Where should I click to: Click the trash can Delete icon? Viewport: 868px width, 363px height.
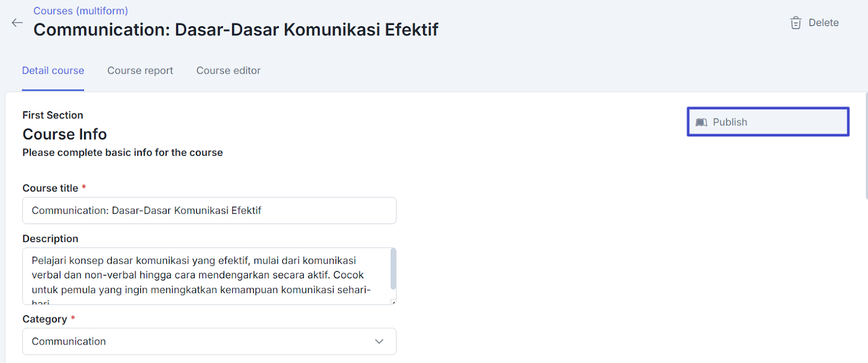tap(796, 23)
